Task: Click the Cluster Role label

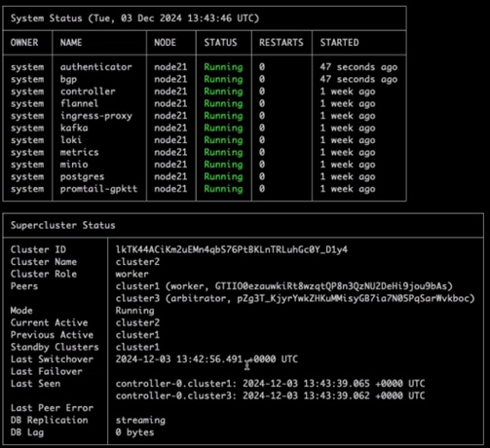Action: coord(44,274)
